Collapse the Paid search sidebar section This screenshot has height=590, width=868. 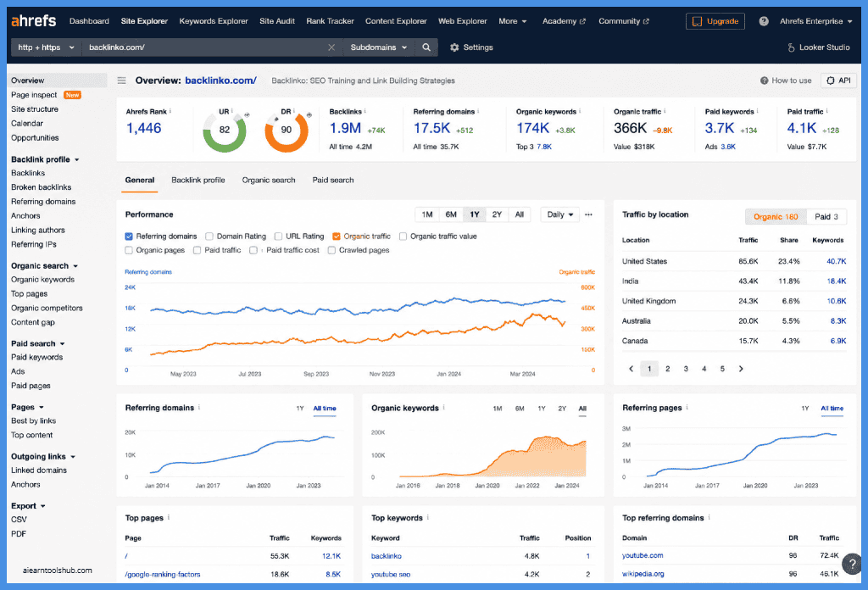(37, 343)
